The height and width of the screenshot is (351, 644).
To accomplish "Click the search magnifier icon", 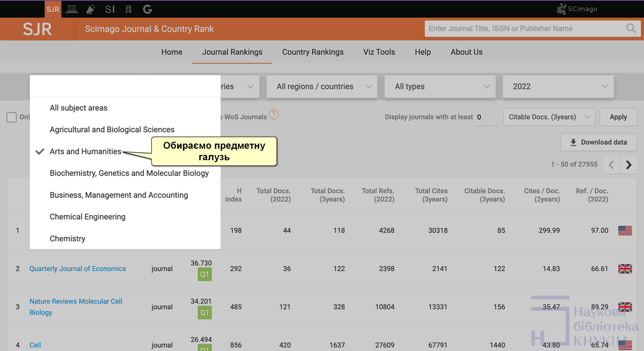I will coord(631,28).
